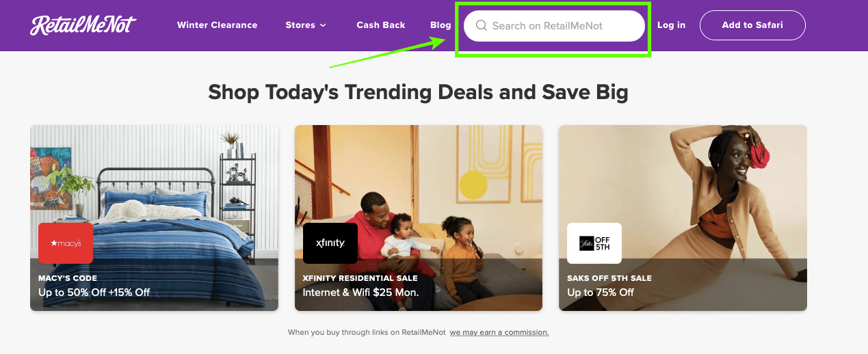868x354 pixels.
Task: Click the Macy's logo badge
Action: (x=66, y=243)
